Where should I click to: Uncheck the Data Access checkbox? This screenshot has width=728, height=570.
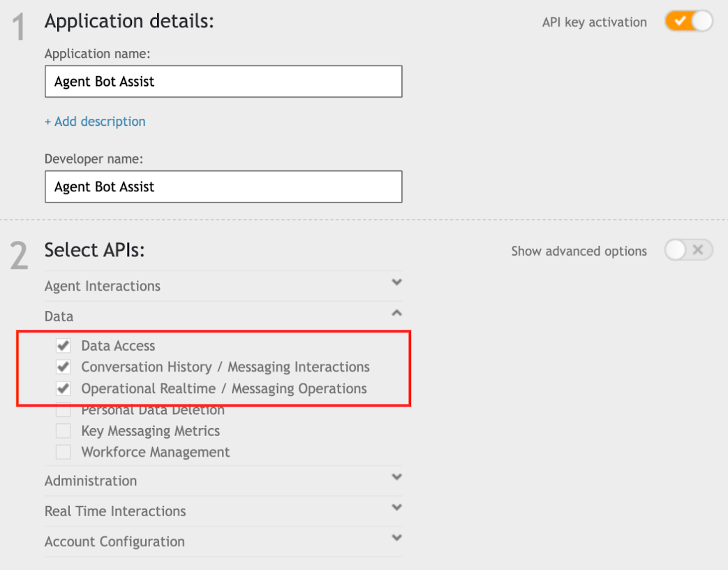(x=63, y=346)
